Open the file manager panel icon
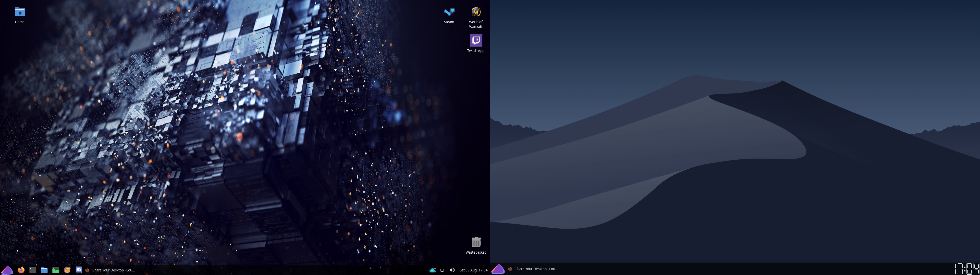Image resolution: width=980 pixels, height=275 pixels. [x=44, y=270]
